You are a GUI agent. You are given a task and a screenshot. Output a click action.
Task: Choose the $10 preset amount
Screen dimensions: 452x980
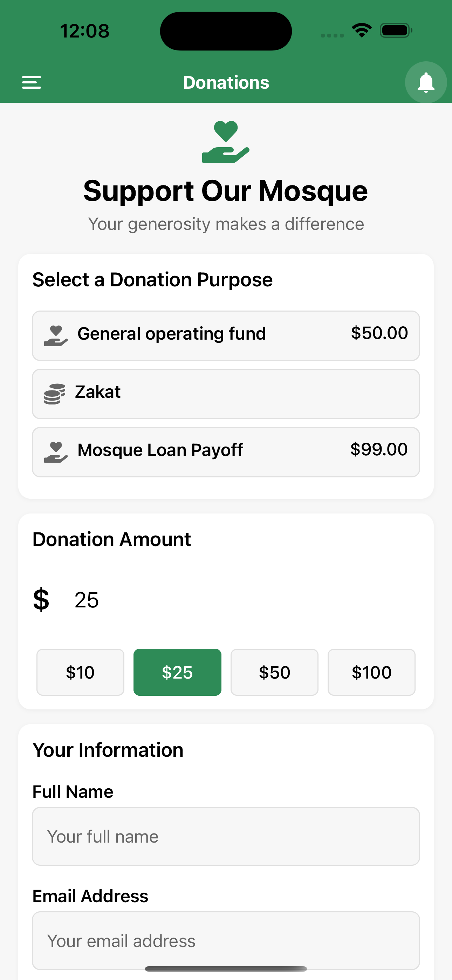pyautogui.click(x=80, y=672)
